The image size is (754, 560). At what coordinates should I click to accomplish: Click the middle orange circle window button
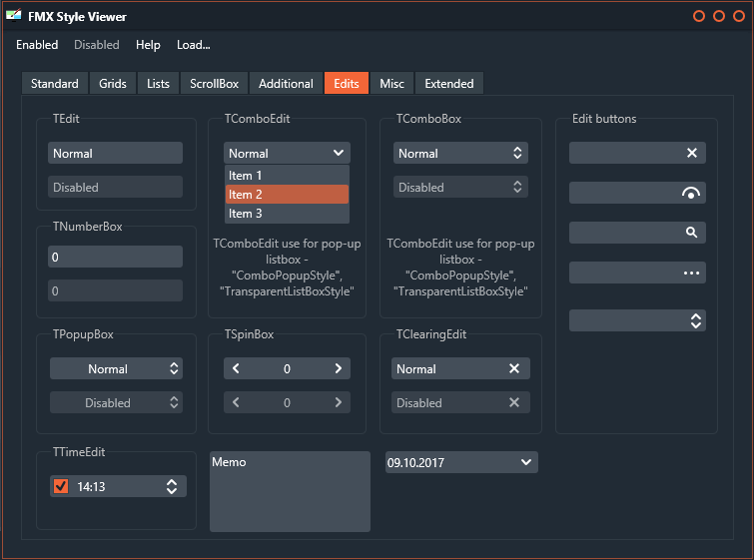click(719, 16)
